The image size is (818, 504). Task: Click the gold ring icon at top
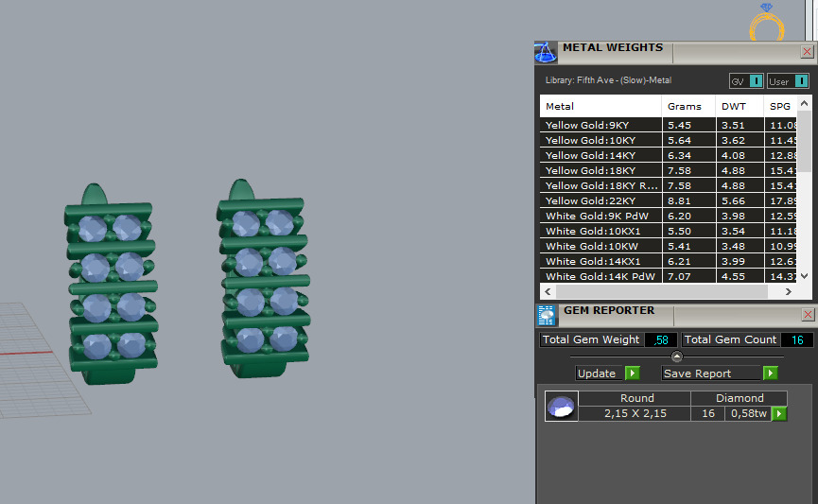[767, 22]
